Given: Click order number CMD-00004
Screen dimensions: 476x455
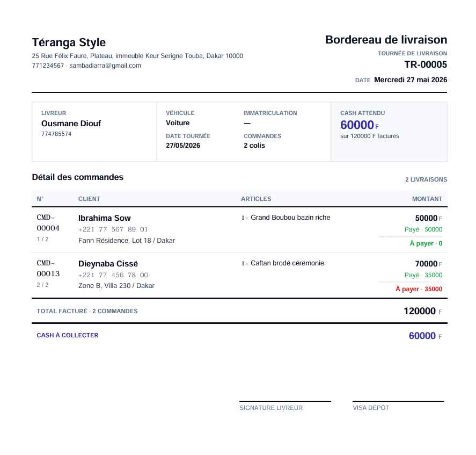Looking at the screenshot, I should [x=48, y=223].
